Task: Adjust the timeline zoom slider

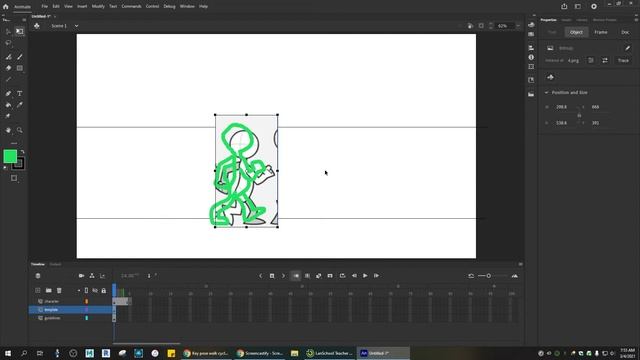Action: 489,276
